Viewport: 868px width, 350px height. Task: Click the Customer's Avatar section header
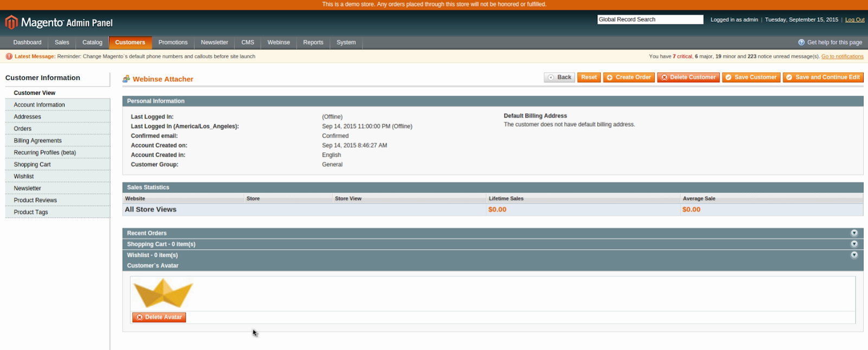[493, 265]
